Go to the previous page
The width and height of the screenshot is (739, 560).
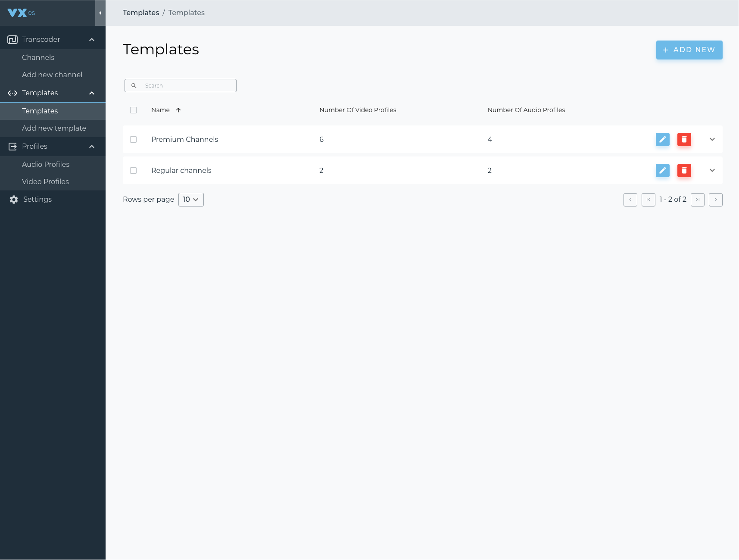[630, 200]
